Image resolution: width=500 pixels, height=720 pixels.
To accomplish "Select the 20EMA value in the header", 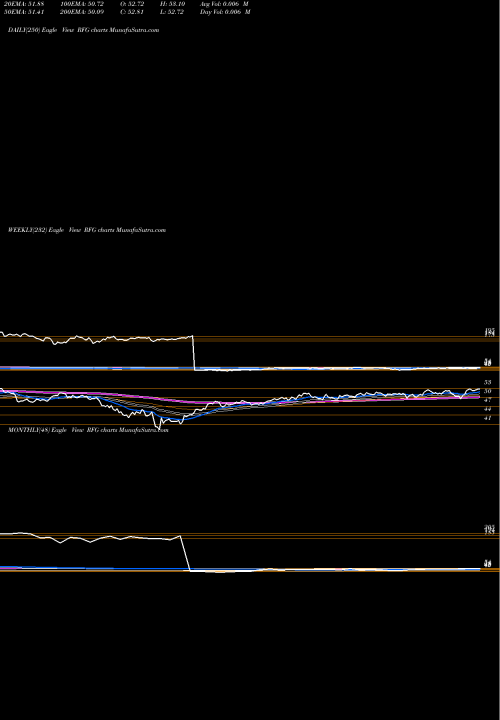I will coord(24,3).
